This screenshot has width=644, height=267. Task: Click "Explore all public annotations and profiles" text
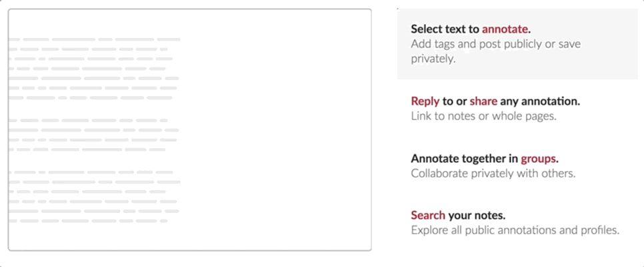[x=515, y=230]
